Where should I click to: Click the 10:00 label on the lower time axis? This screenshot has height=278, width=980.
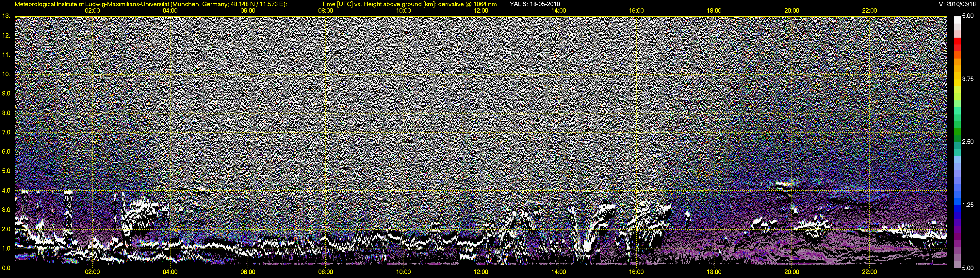(x=403, y=272)
